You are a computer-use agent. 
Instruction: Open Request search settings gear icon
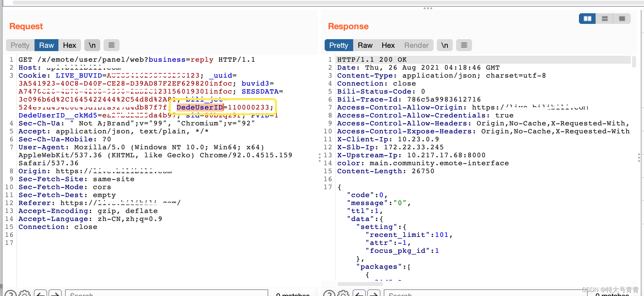pyautogui.click(x=25, y=294)
